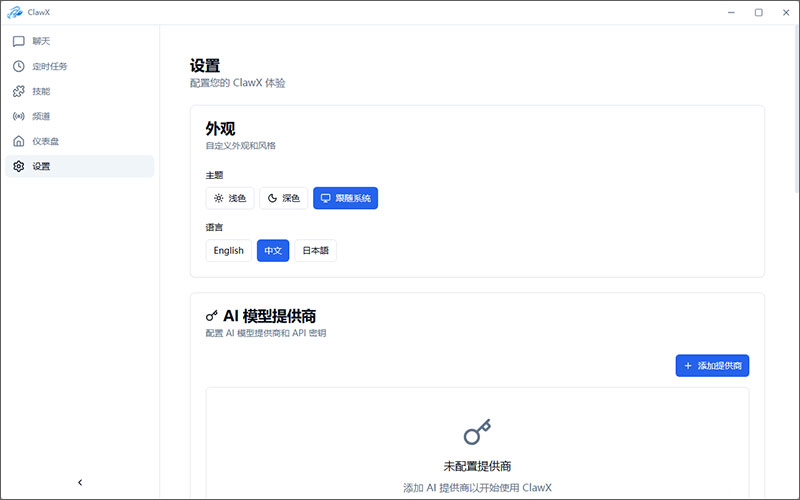The height and width of the screenshot is (500, 800).
Task: Click the 自定义外观和风格 description
Action: coord(241,146)
